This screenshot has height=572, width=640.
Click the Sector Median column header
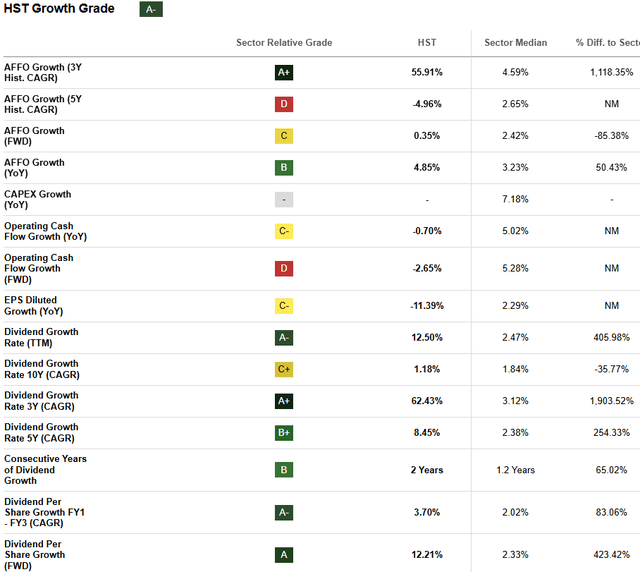516,42
